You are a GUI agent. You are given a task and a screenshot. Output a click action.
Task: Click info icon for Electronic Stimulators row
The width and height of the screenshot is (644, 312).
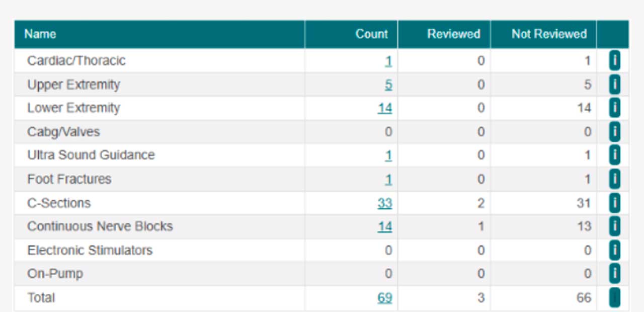pyautogui.click(x=614, y=250)
